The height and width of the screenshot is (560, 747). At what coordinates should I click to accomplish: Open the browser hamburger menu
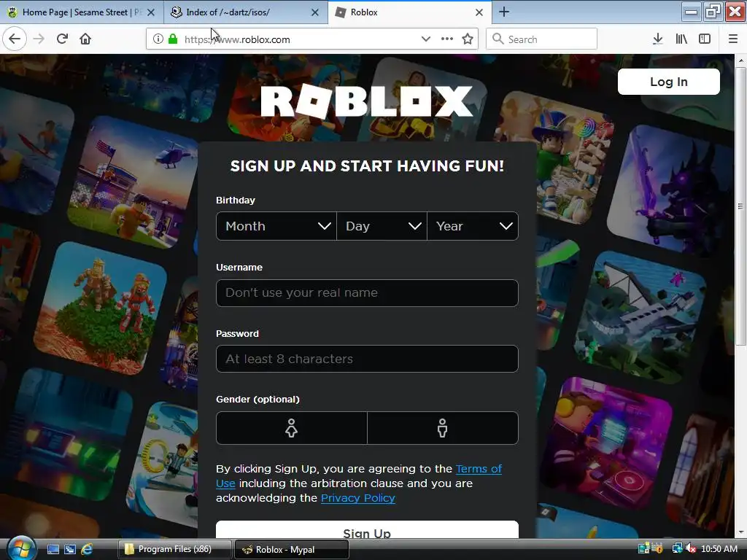(732, 39)
